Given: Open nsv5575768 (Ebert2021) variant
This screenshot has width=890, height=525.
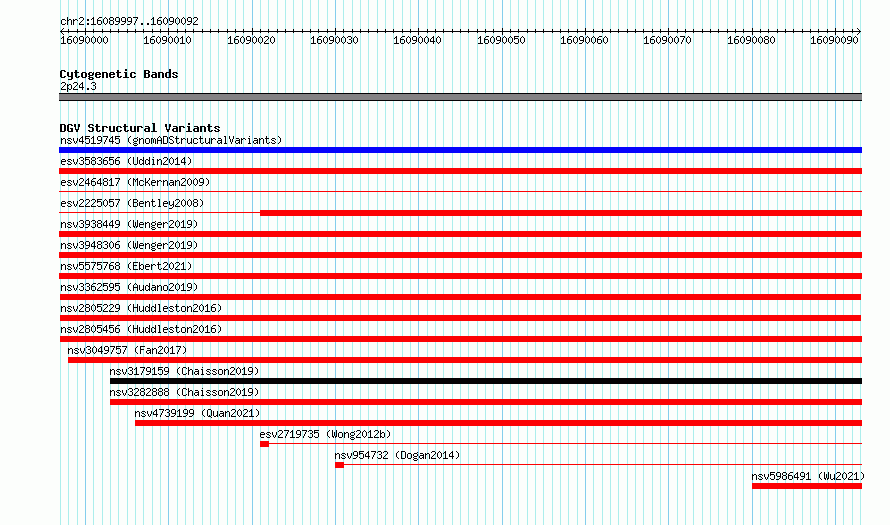Looking at the screenshot, I should [126, 266].
